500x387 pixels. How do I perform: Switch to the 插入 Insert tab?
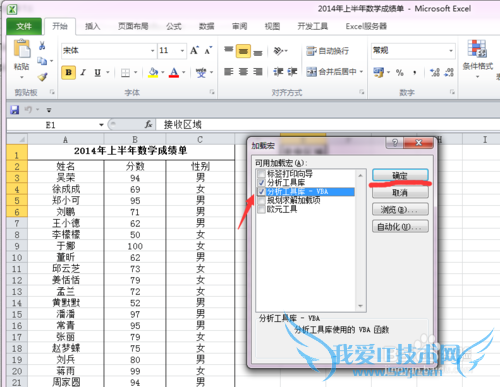click(92, 26)
